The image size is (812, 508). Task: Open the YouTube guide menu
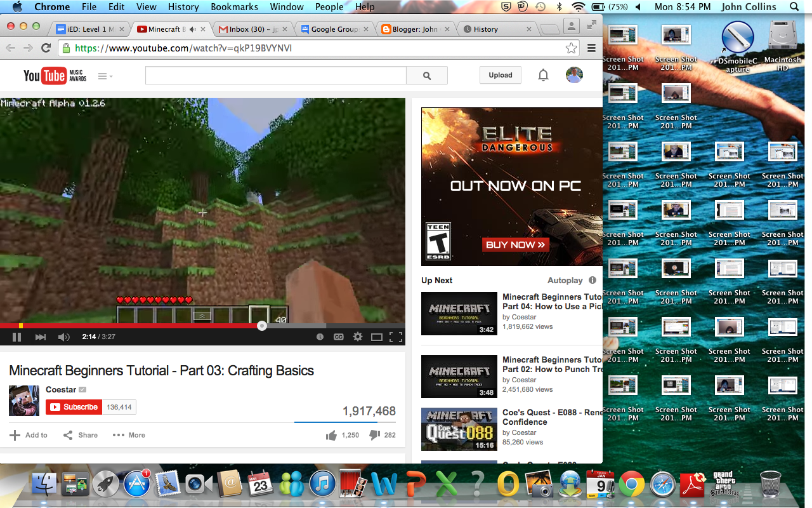(105, 76)
